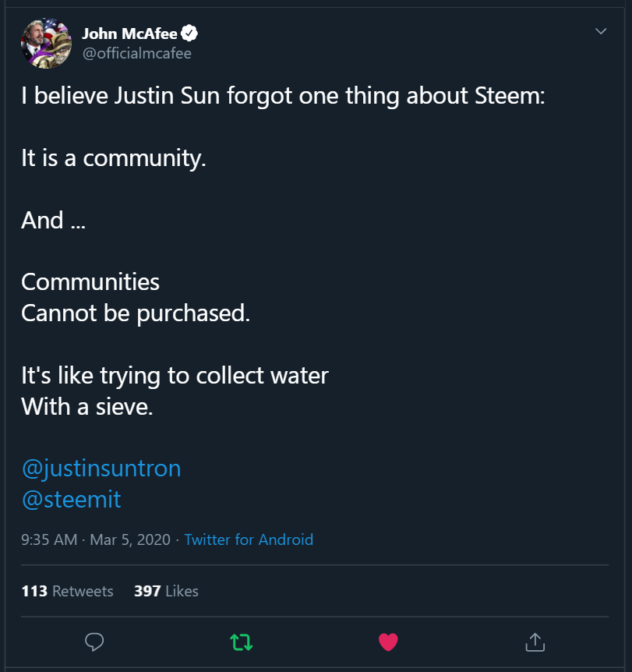Screen dimensions: 632x672
Task: Unlike the tweet via the red heart
Action: click(x=387, y=642)
